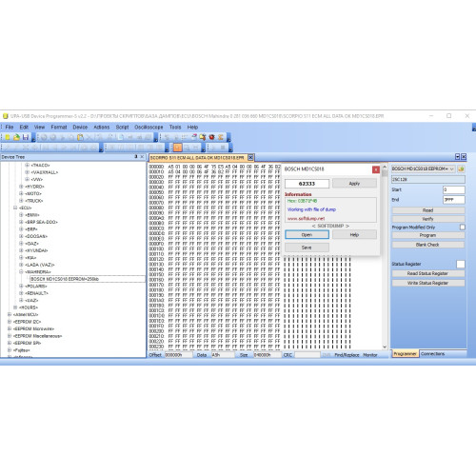
Task: Click the red ladybug debug icon
Action: coord(211,137)
